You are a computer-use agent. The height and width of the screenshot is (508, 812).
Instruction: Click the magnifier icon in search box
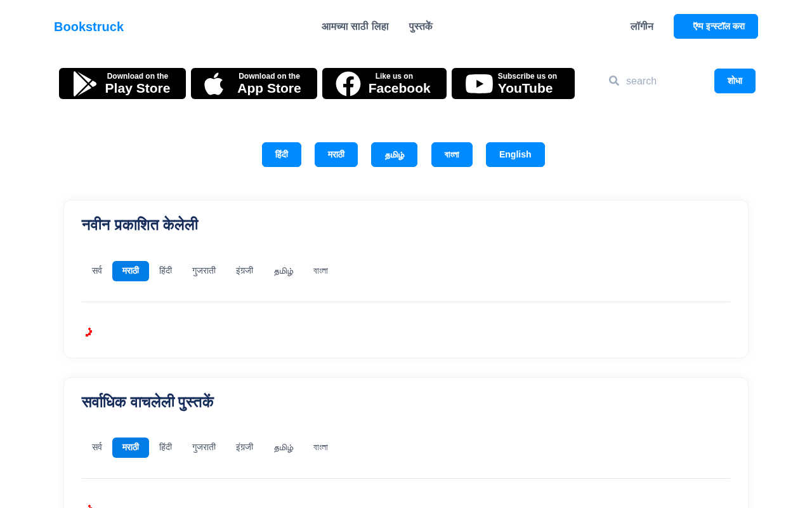click(614, 81)
